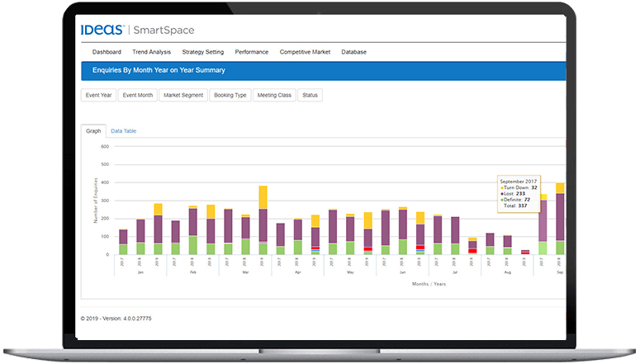Open the Market Segment filter
The width and height of the screenshot is (640, 364).
coord(183,95)
